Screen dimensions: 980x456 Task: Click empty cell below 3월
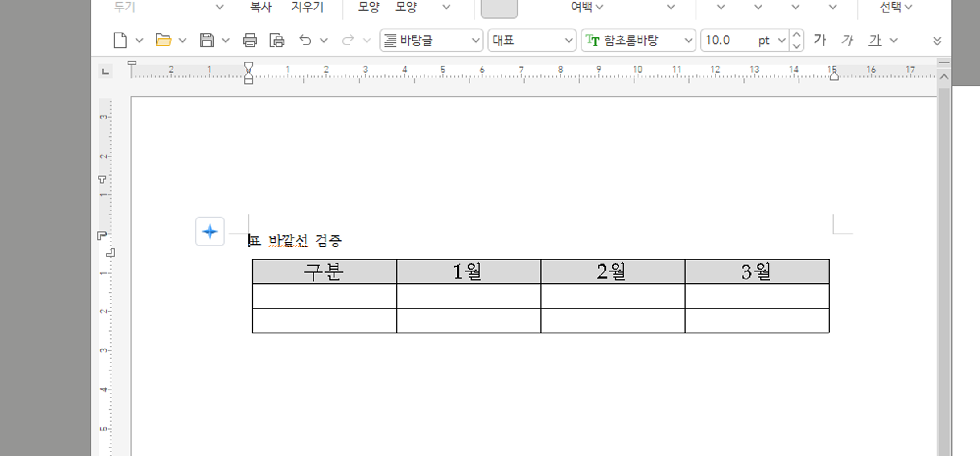757,296
